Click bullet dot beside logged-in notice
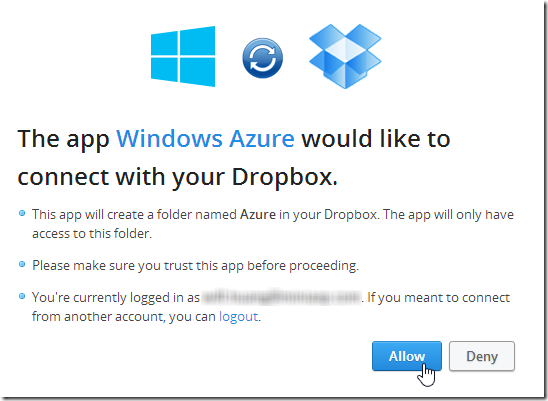Viewport: 548px width, 401px height. tap(22, 296)
